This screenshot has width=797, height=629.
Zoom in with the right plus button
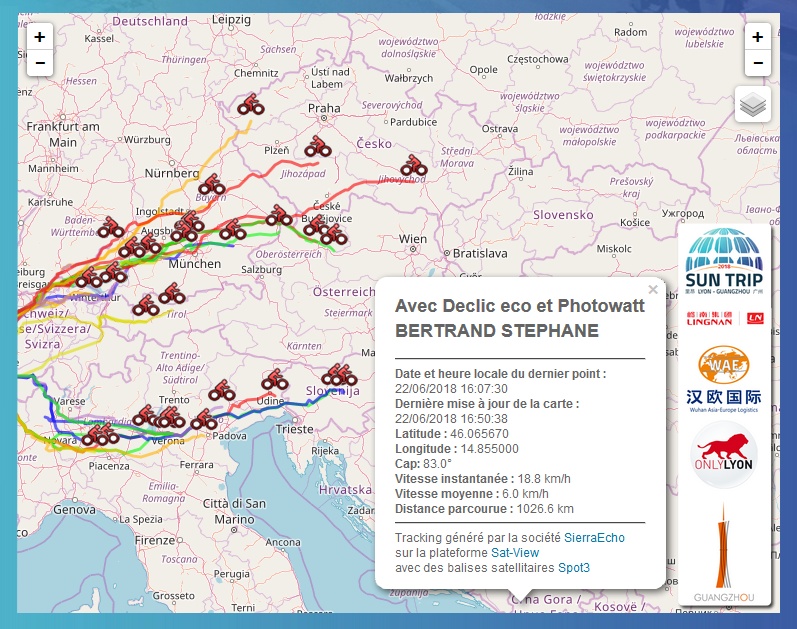(x=757, y=37)
